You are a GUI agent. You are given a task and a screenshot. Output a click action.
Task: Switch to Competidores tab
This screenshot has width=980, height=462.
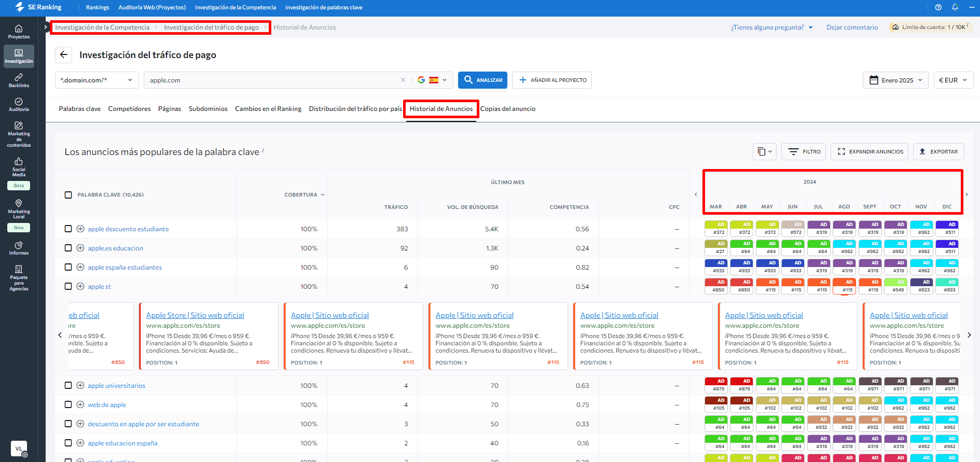point(129,109)
